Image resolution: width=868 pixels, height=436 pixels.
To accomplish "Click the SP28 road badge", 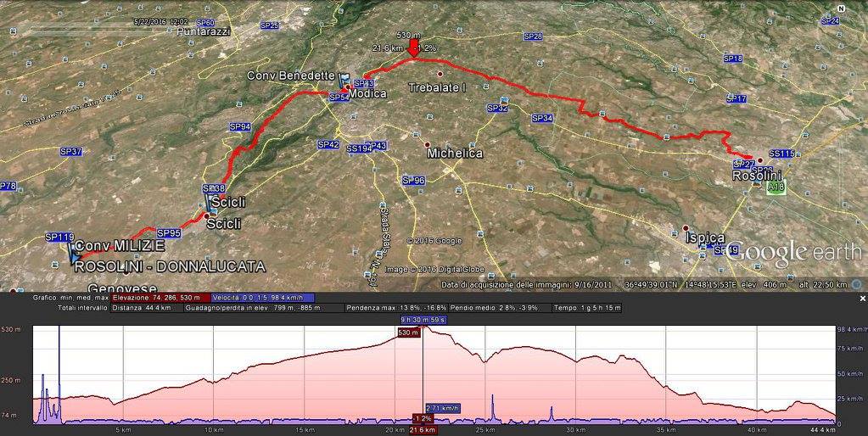I will click(x=533, y=36).
